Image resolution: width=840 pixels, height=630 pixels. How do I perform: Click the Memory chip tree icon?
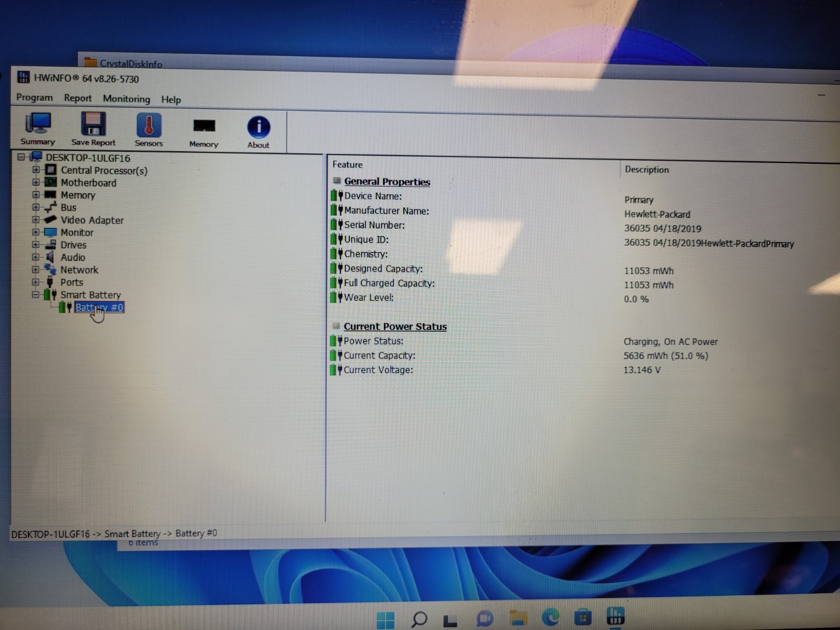[x=50, y=195]
